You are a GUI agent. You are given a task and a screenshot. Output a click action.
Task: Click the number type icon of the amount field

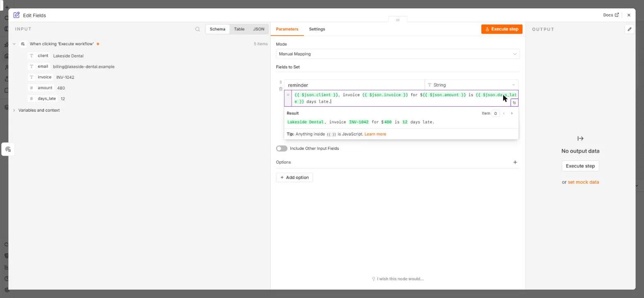31,88
